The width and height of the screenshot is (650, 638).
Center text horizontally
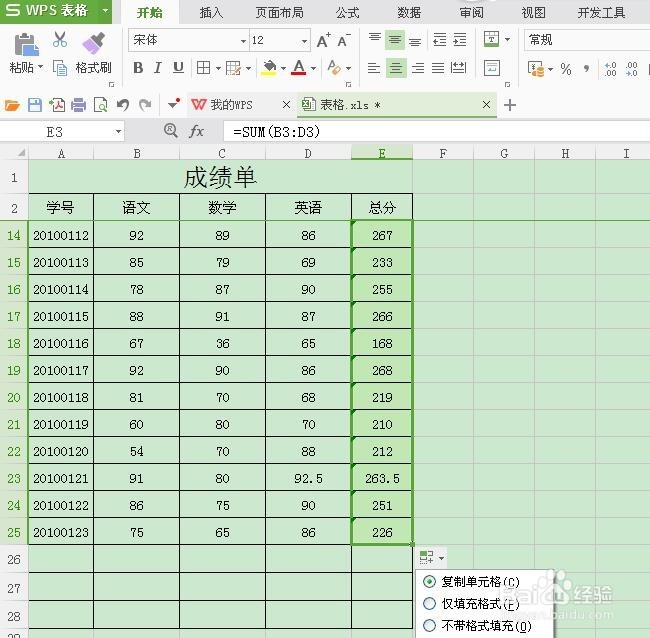point(395,68)
